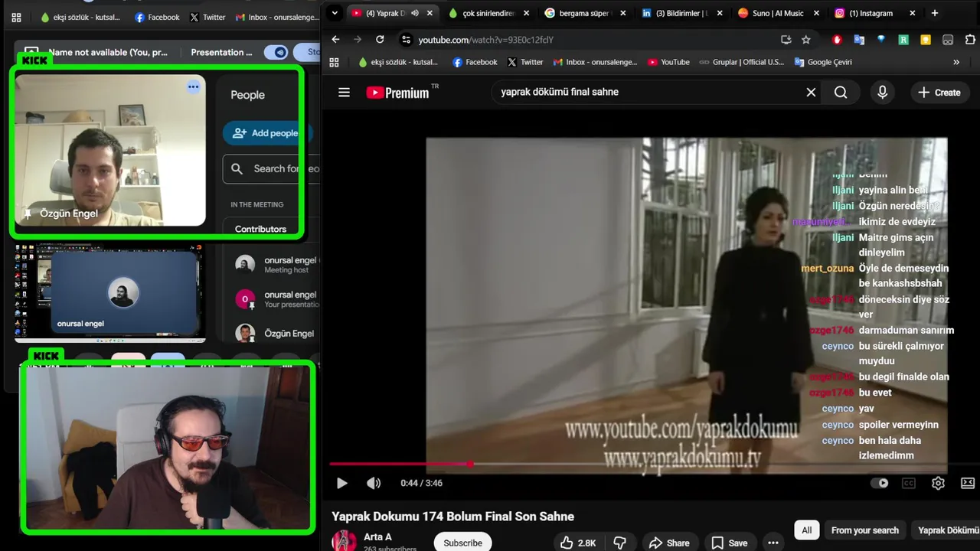980x551 pixels.
Task: Reload the youtube.com page
Action: tap(380, 40)
